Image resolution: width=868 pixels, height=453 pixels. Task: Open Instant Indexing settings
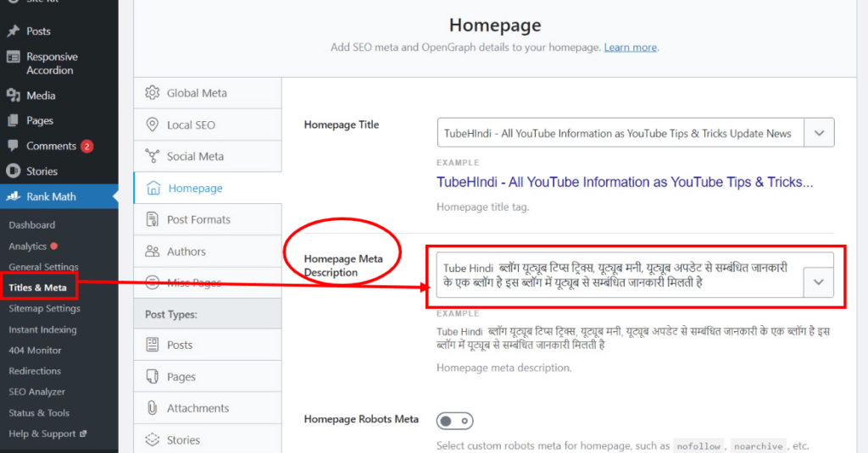[42, 329]
